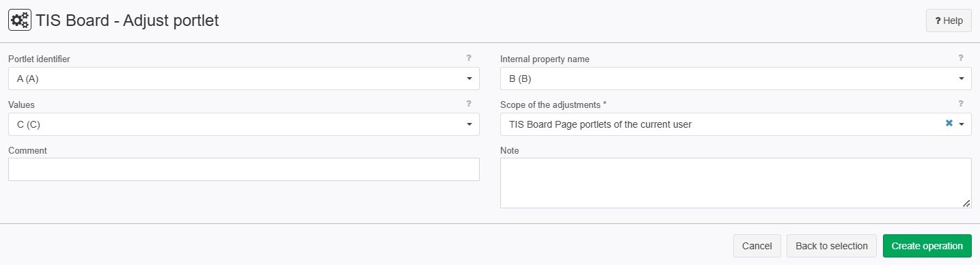Screen dimensions: 980x265
Task: Click the gears icon beside TIS Board title
Action: pos(19,20)
